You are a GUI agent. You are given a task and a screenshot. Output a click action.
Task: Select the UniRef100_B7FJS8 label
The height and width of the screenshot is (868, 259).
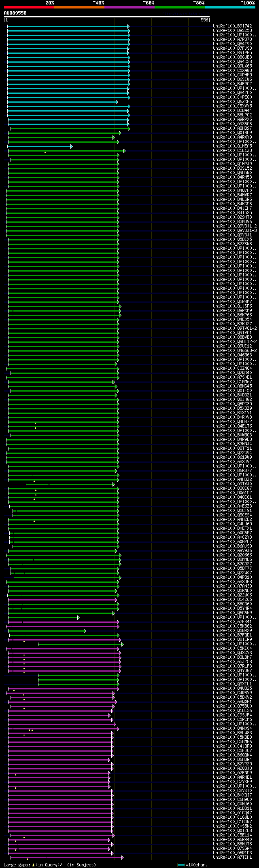point(232,48)
